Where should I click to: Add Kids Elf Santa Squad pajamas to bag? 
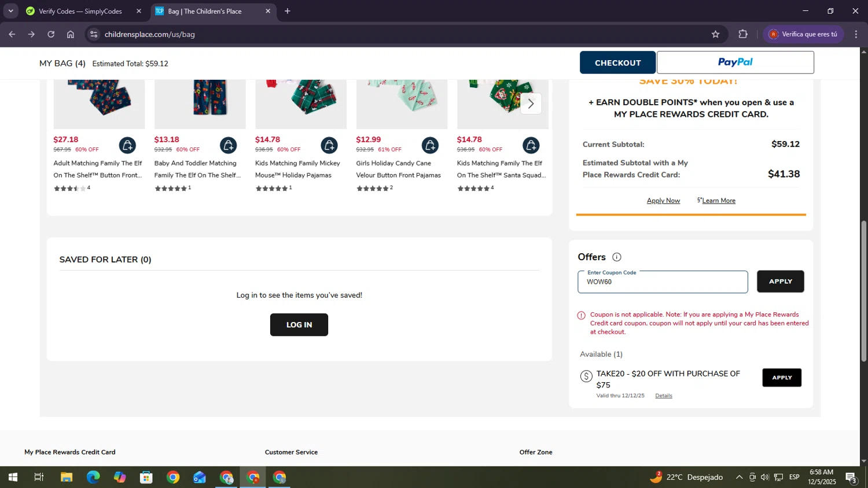[531, 145]
